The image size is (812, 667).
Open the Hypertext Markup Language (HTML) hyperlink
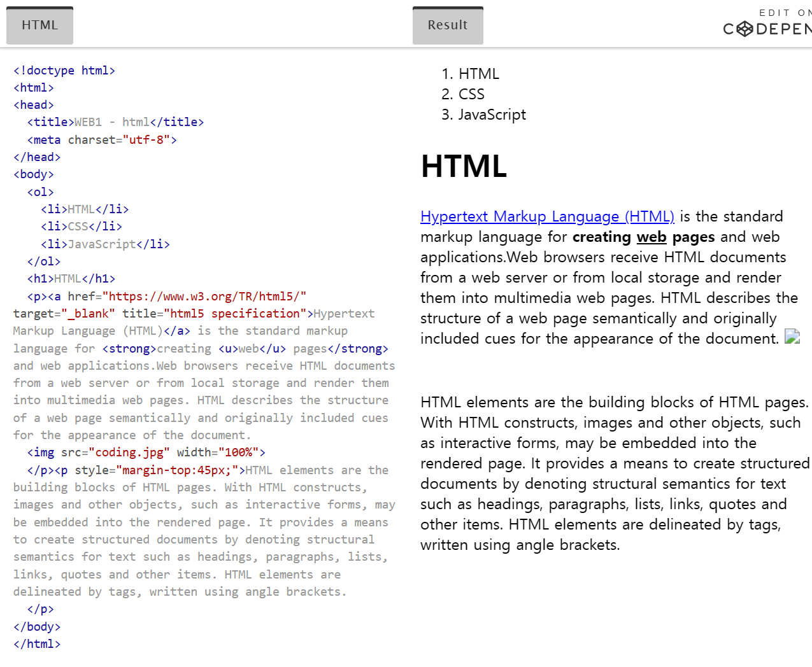click(x=547, y=216)
